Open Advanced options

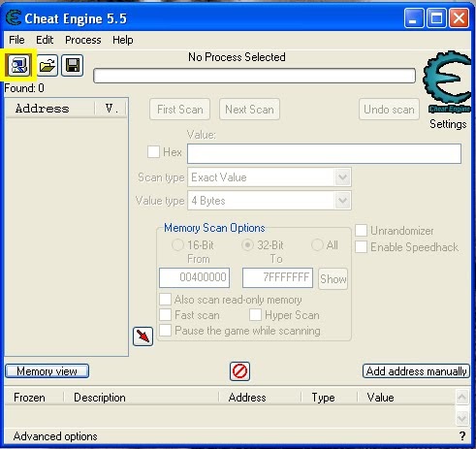(x=55, y=436)
